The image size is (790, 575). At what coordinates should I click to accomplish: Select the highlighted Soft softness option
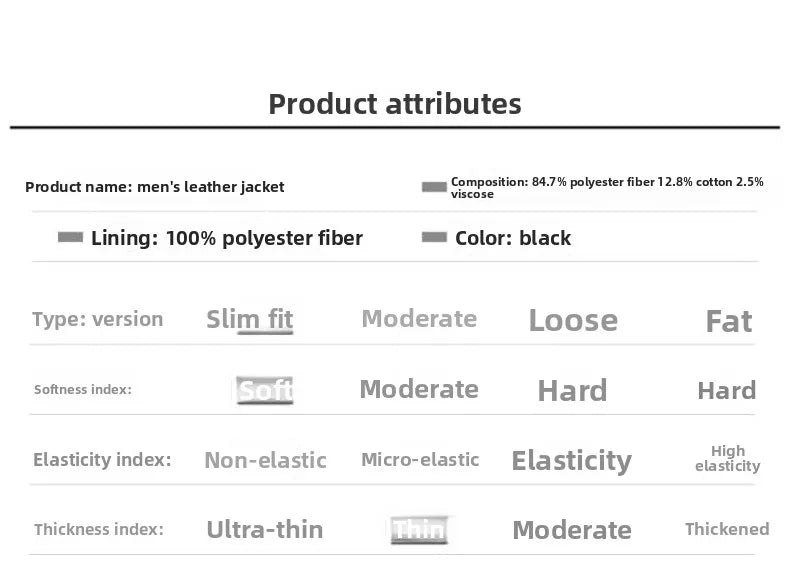pos(265,390)
